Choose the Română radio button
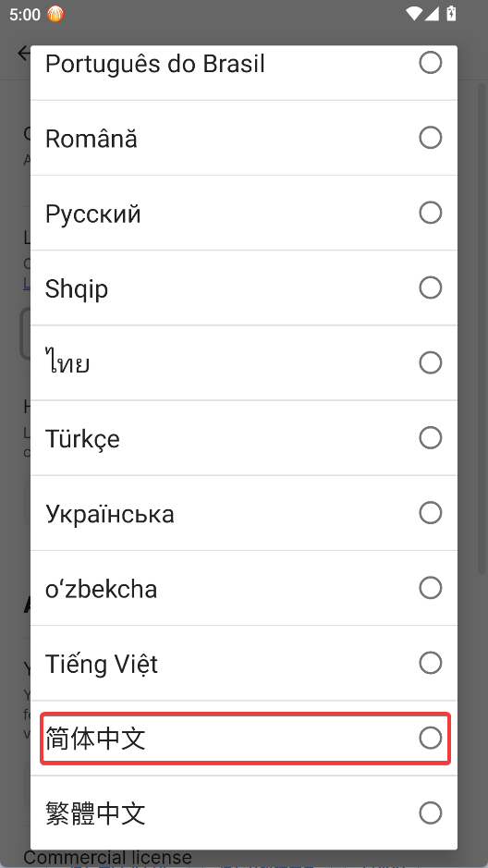This screenshot has width=488, height=868. (430, 138)
